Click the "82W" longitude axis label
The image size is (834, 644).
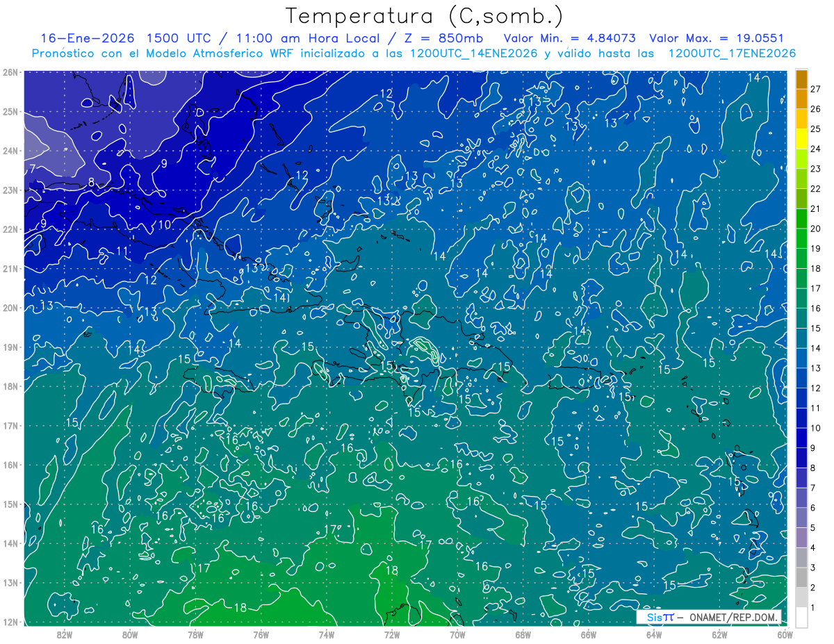pyautogui.click(x=65, y=634)
